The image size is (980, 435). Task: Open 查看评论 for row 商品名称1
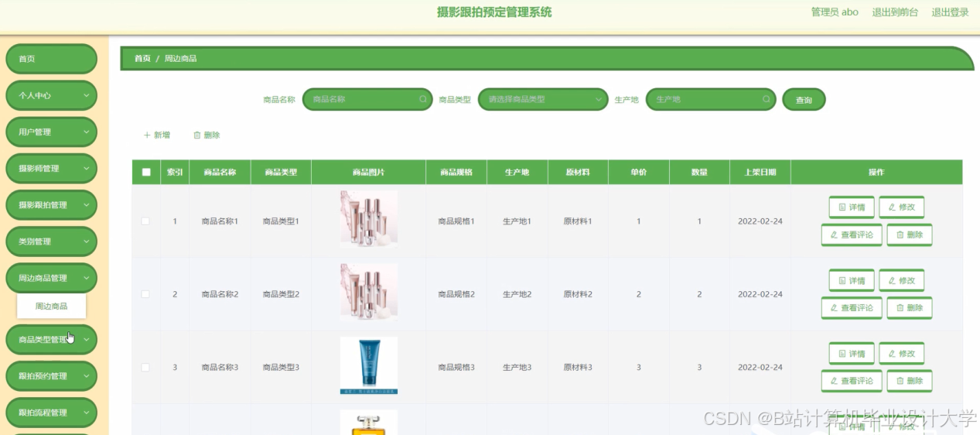pyautogui.click(x=852, y=235)
